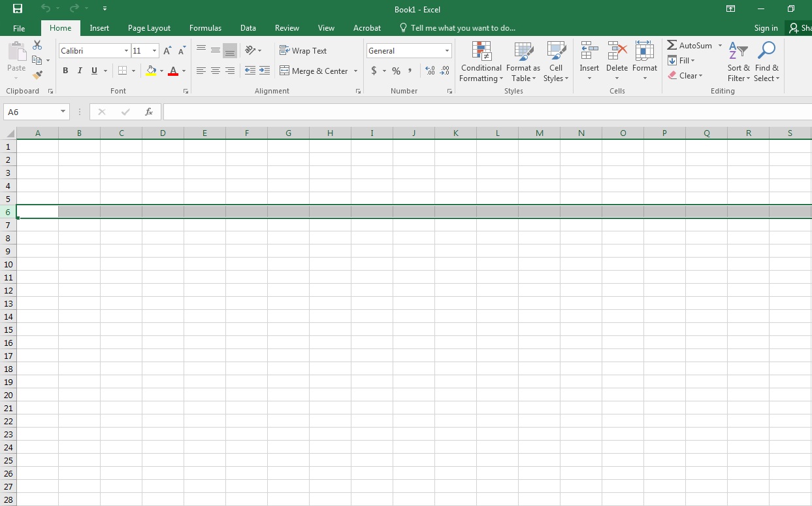Open the Acrobat ribbon tab

[366, 28]
